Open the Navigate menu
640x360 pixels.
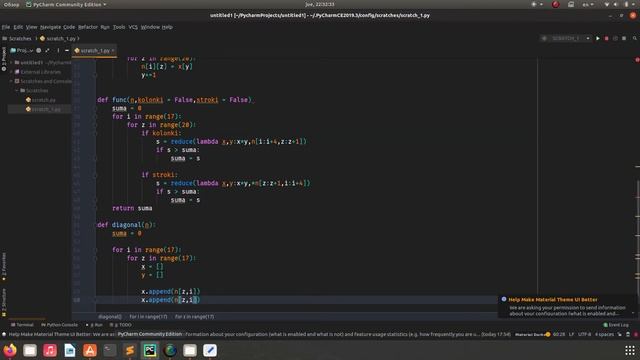tap(50, 27)
